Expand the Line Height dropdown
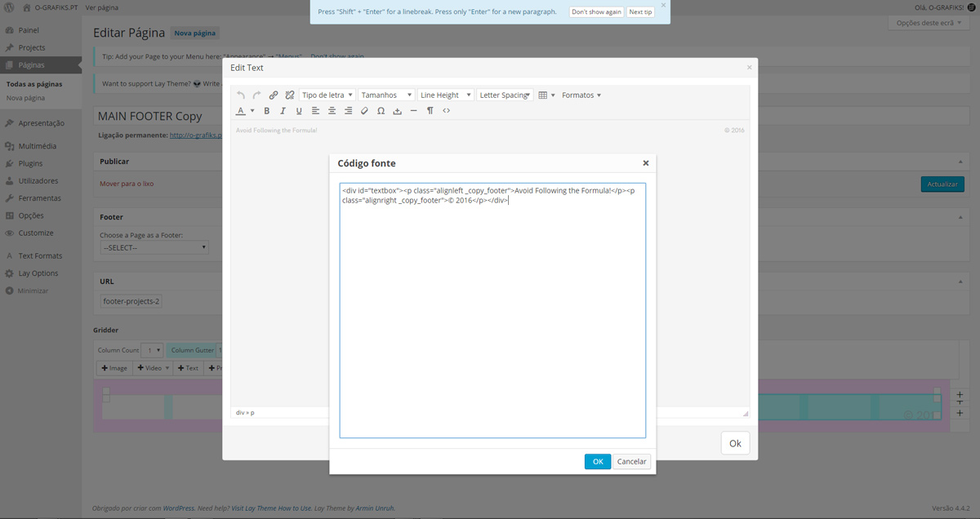 (x=446, y=95)
